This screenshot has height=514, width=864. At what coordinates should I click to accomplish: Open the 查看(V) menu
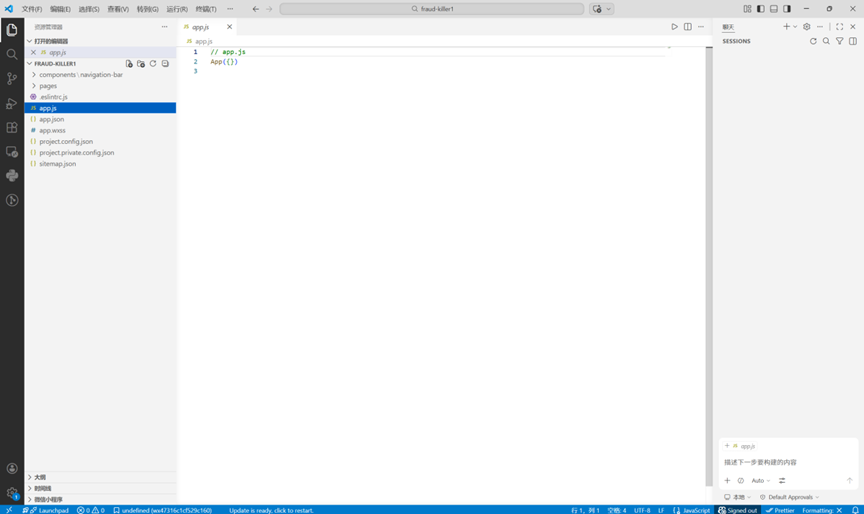pyautogui.click(x=118, y=9)
